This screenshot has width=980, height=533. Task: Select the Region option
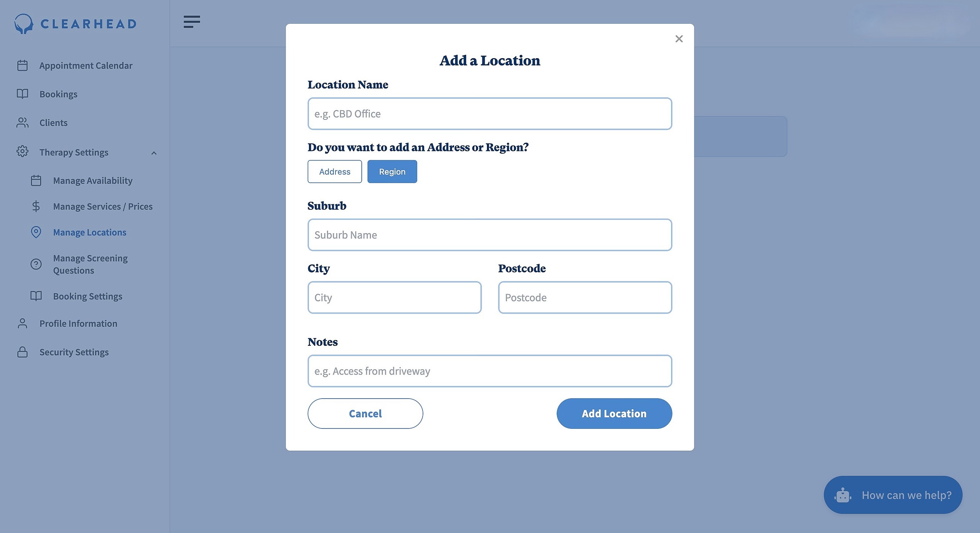tap(392, 172)
